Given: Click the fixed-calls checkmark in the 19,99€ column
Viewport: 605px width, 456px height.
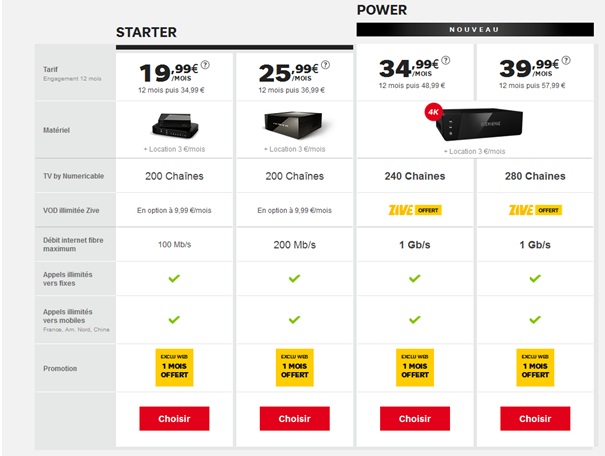Looking at the screenshot, I should pyautogui.click(x=174, y=279).
